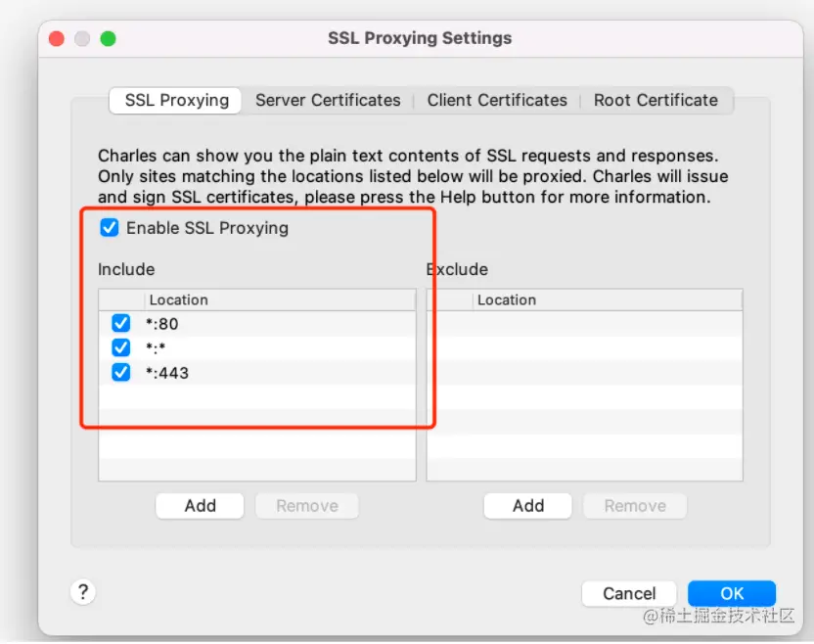Click Add under the Include list
814x644 pixels.
200,506
